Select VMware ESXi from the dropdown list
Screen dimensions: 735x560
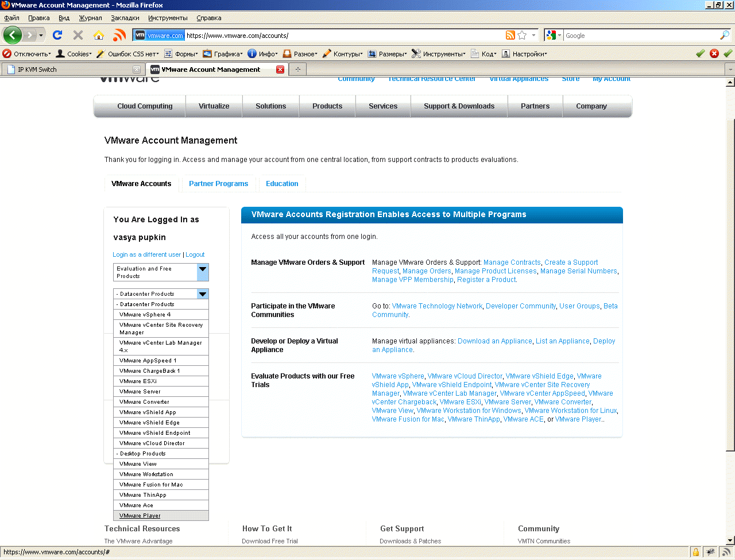pos(161,381)
